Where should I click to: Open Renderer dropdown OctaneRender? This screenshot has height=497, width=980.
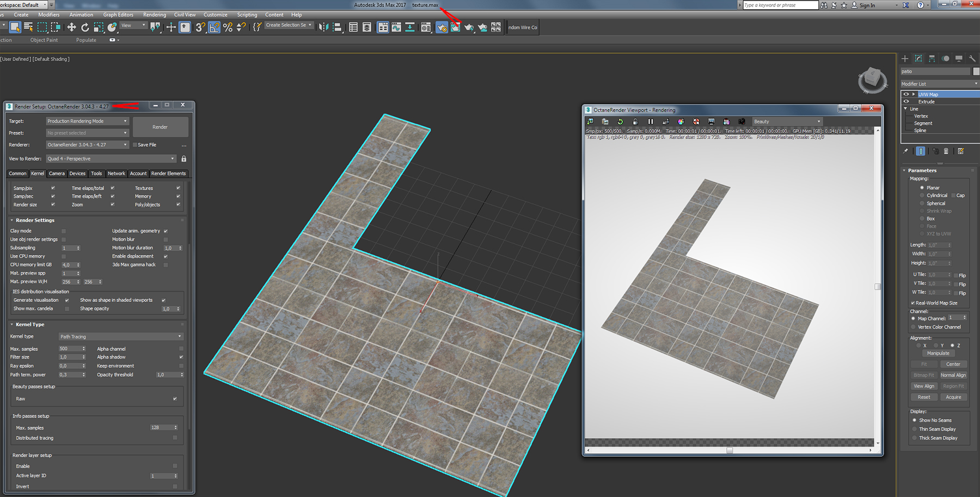tap(87, 145)
